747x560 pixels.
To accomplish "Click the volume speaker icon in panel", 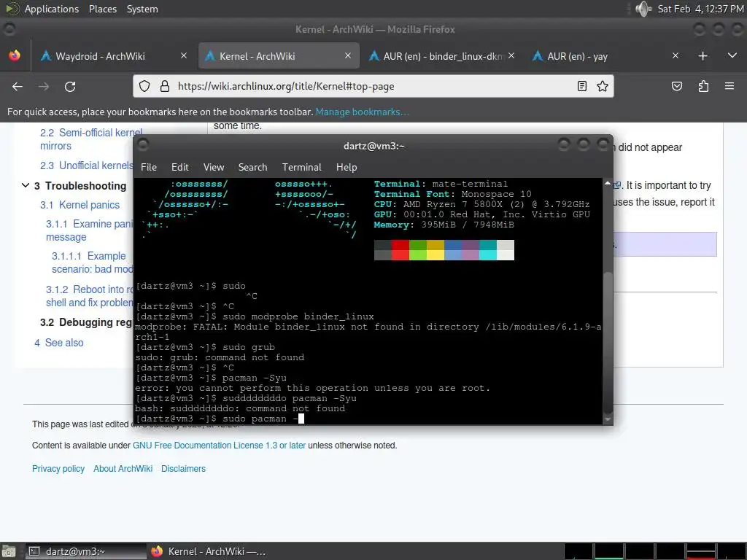I will point(643,9).
